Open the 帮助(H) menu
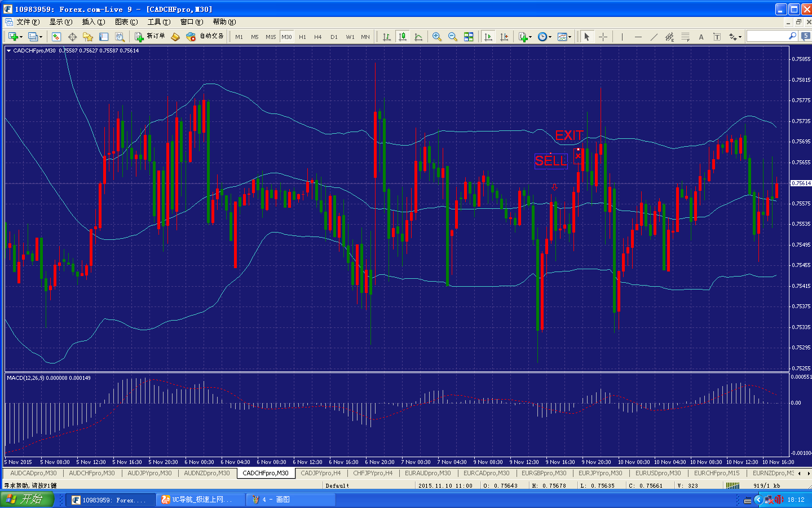 pos(224,22)
